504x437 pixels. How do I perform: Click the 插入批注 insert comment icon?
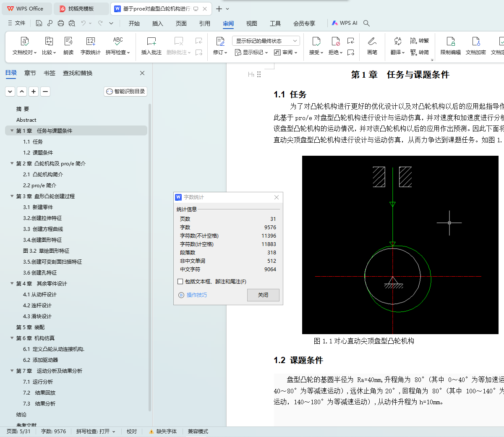click(151, 41)
